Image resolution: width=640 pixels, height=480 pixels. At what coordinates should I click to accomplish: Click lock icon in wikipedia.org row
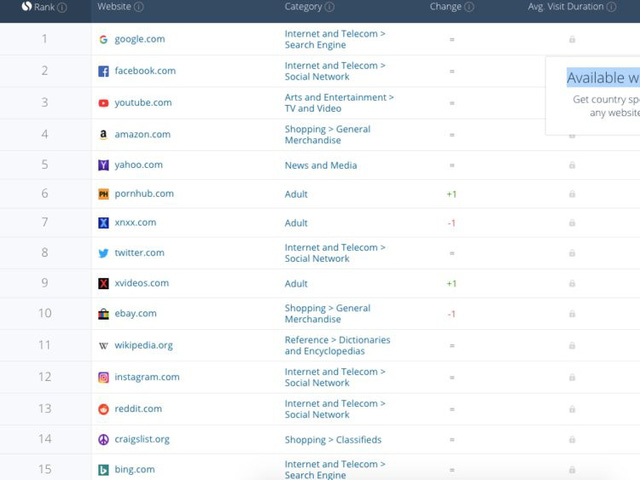pyautogui.click(x=572, y=346)
